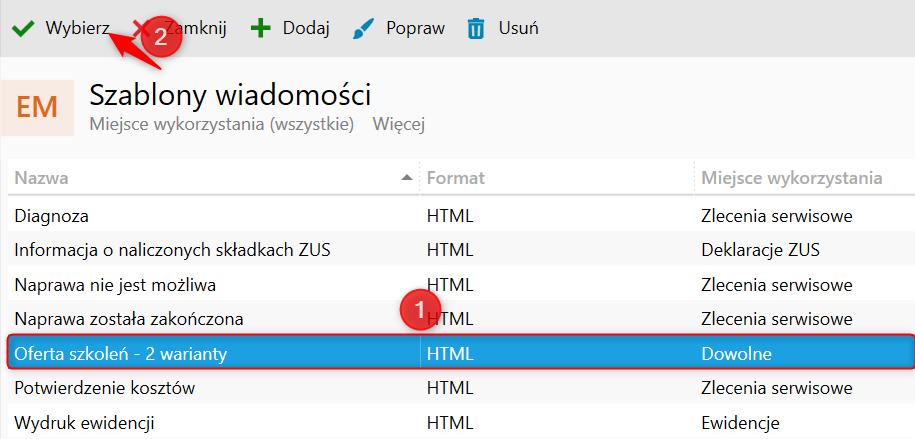
Task: Toggle the sort arrow in the Nazwa header
Action: tap(407, 177)
